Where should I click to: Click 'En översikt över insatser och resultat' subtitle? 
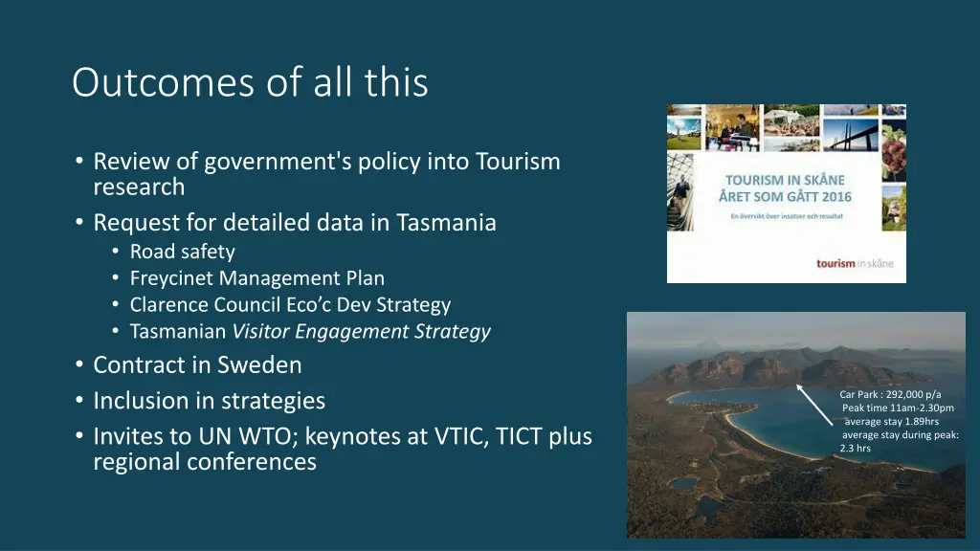click(787, 216)
